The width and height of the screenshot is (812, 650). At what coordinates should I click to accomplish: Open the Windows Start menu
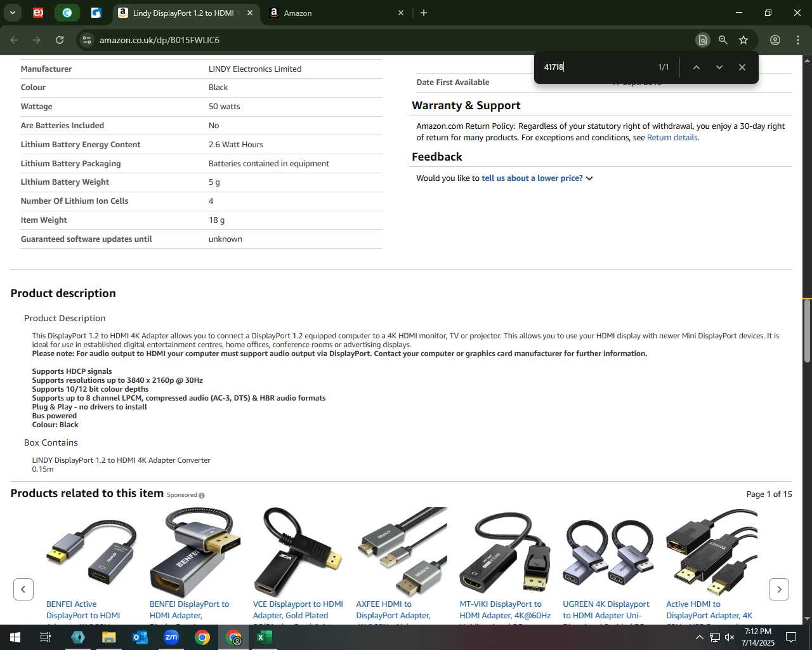(x=15, y=637)
